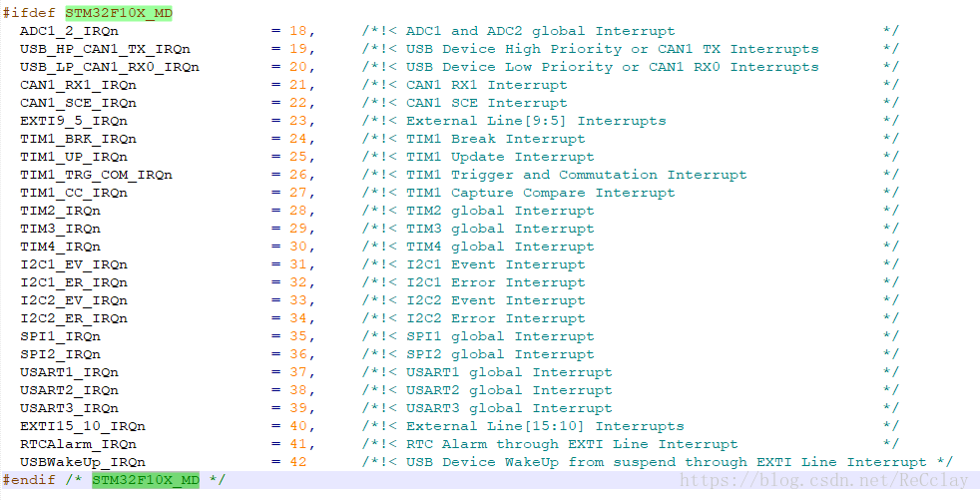The image size is (980, 500).
Task: Click on SPI1_IRQn
Action: click(60, 337)
